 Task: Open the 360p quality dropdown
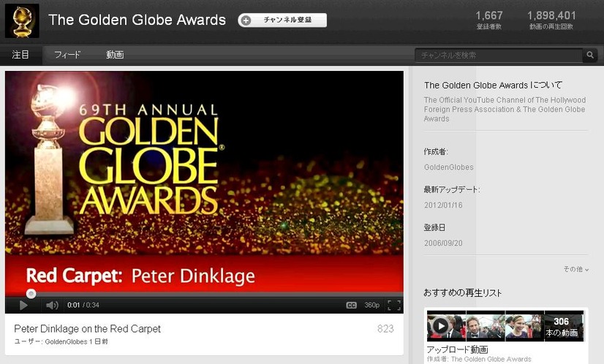point(371,305)
